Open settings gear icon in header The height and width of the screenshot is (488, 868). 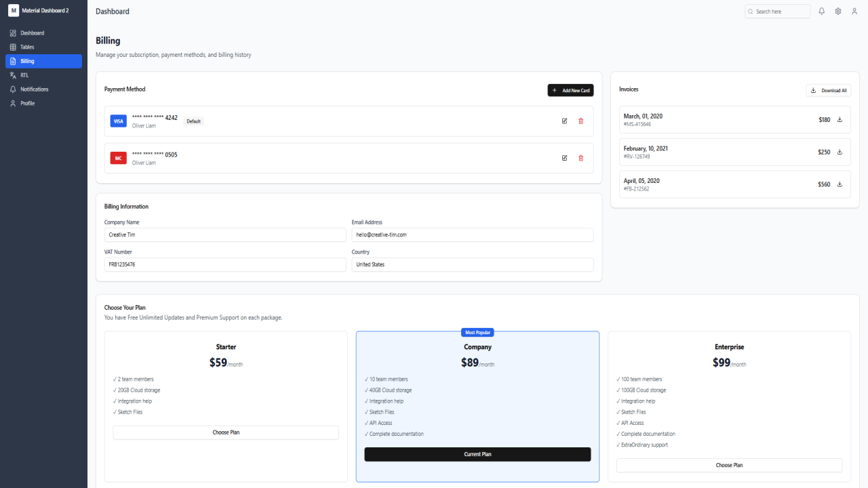click(x=838, y=12)
